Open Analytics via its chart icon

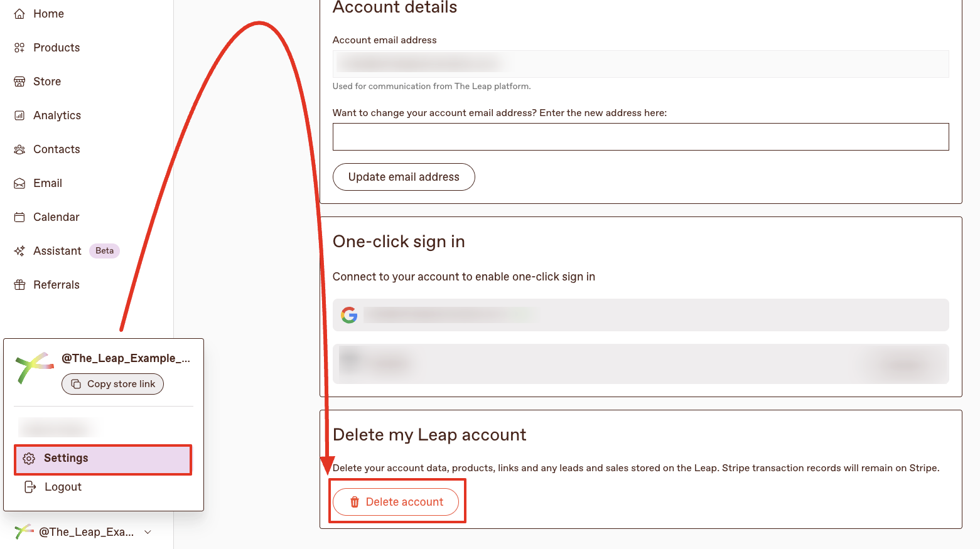(19, 115)
